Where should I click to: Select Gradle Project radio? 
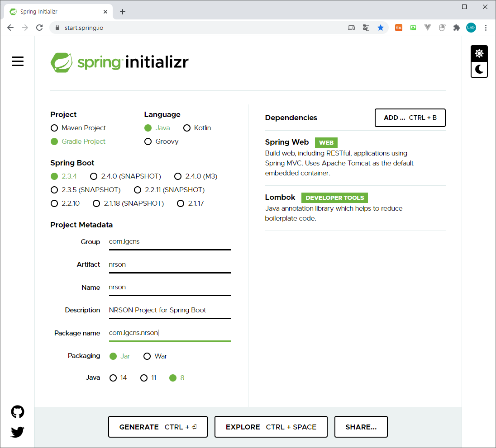[x=78, y=141]
